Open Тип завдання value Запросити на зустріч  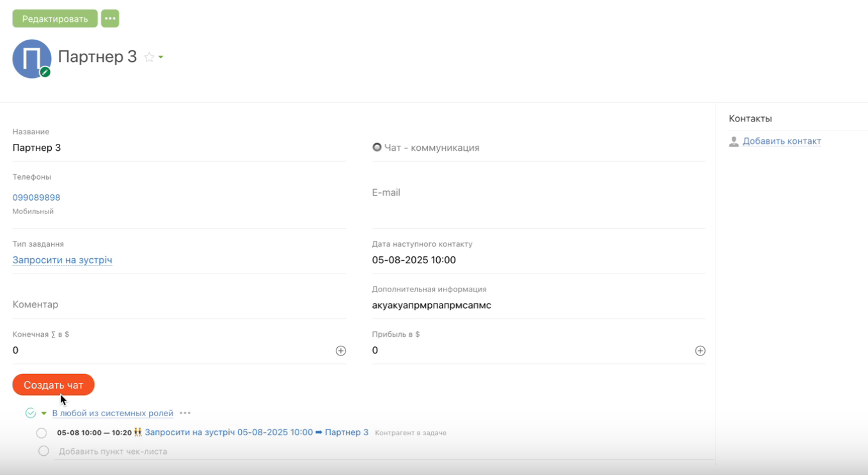62,260
